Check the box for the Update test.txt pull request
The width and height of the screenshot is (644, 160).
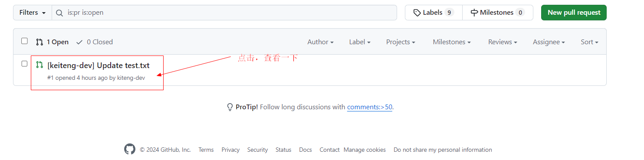point(25,64)
